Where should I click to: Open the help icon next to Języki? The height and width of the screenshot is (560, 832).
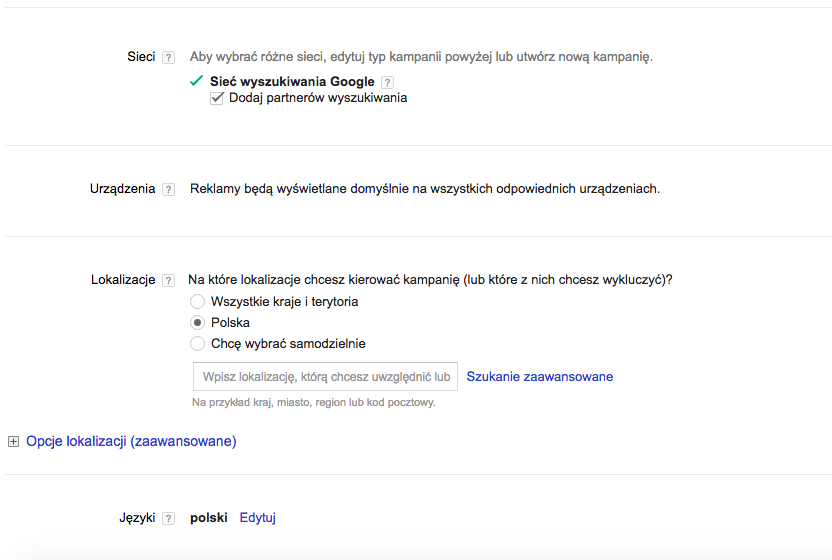point(168,518)
